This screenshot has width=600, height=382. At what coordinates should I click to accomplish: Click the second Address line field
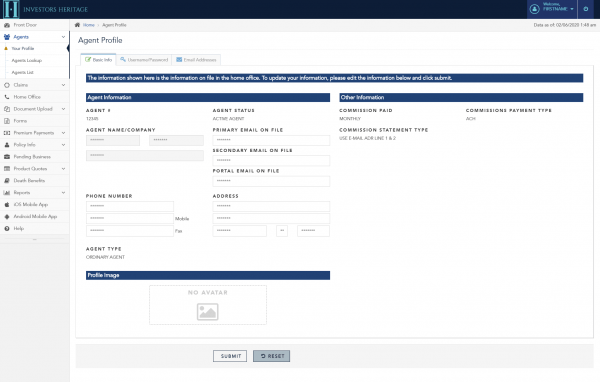click(x=271, y=219)
